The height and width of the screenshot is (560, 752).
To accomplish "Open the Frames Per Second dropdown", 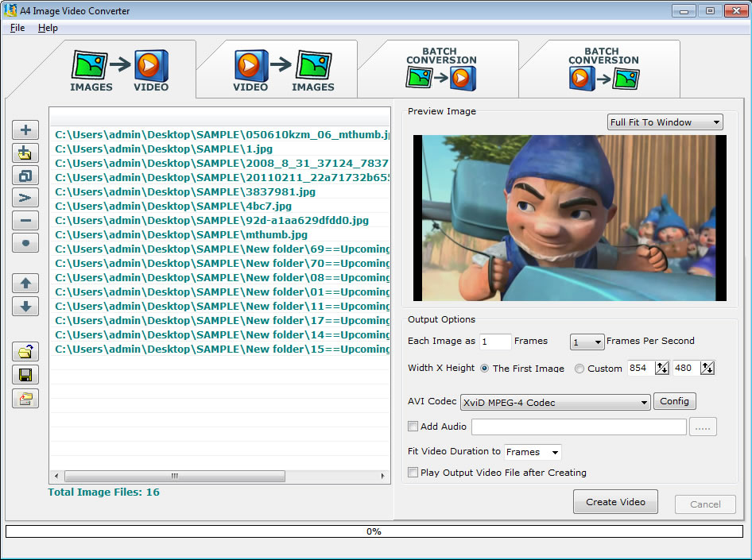I will click(587, 342).
